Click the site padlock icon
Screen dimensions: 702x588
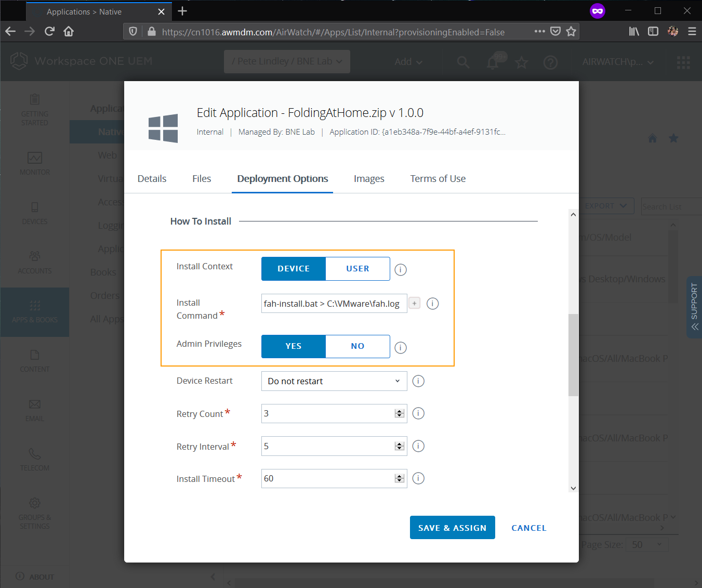(x=151, y=32)
